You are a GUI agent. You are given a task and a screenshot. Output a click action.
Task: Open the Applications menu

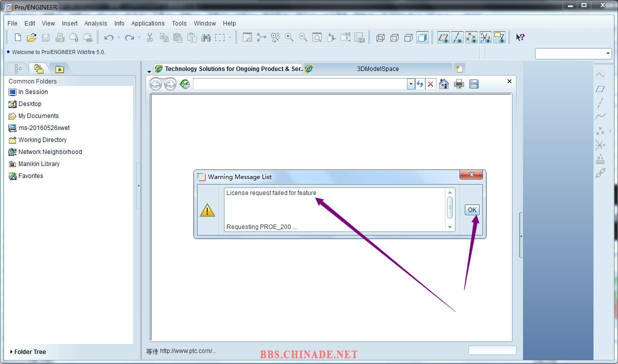(148, 23)
